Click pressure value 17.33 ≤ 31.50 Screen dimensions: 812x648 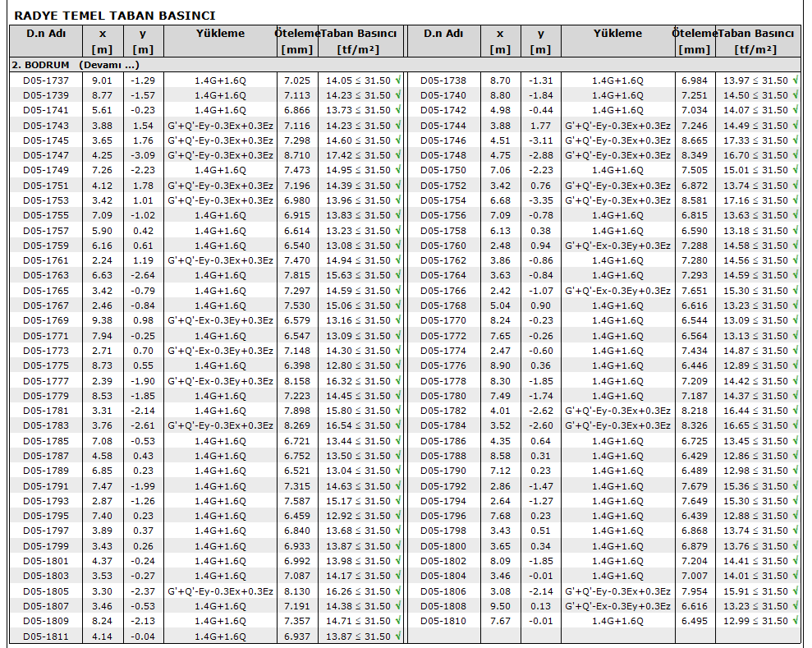point(755,140)
